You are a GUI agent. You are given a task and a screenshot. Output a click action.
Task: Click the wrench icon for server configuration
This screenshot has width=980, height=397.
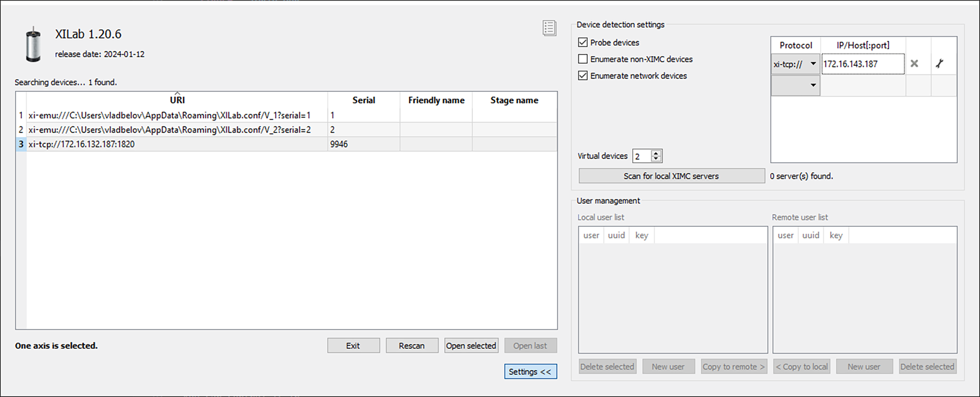[939, 64]
